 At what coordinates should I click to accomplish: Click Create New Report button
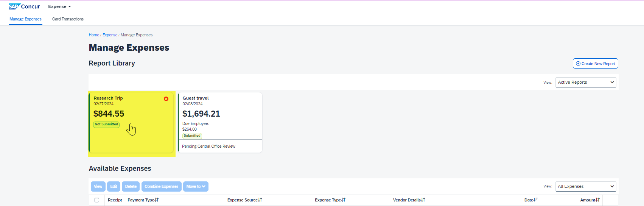(595, 64)
